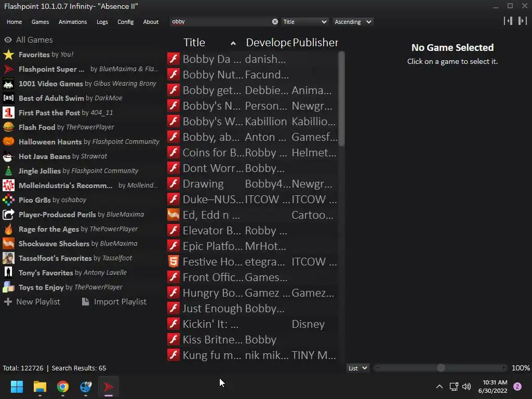Open the Logs tab
This screenshot has height=399, width=532.
tap(102, 22)
